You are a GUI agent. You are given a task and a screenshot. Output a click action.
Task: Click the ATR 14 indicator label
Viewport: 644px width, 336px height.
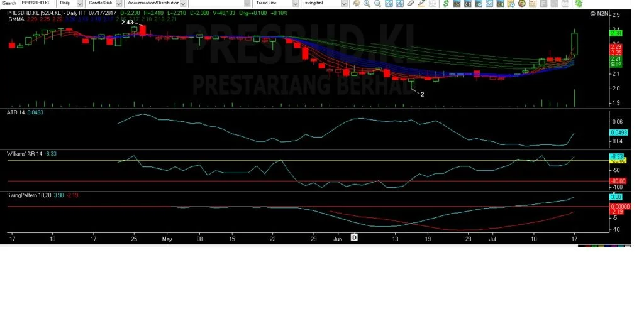[x=16, y=112]
